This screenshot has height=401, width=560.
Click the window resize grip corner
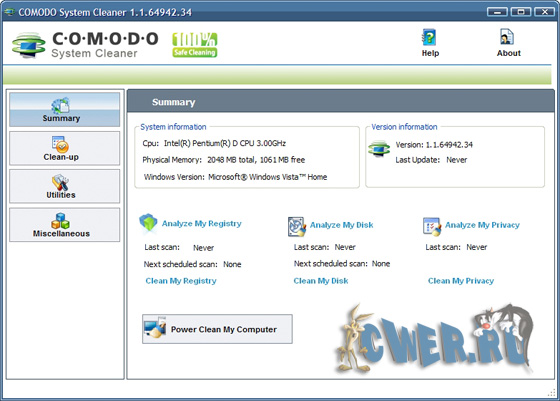pyautogui.click(x=552, y=393)
